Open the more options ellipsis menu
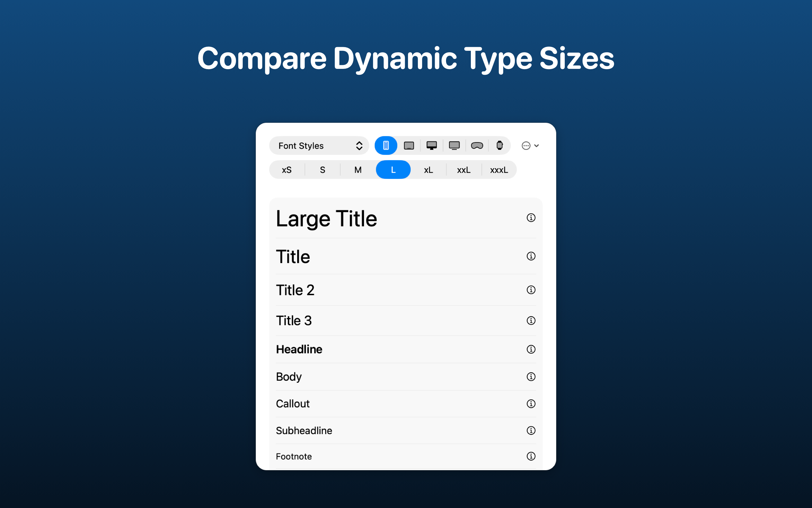 (530, 145)
